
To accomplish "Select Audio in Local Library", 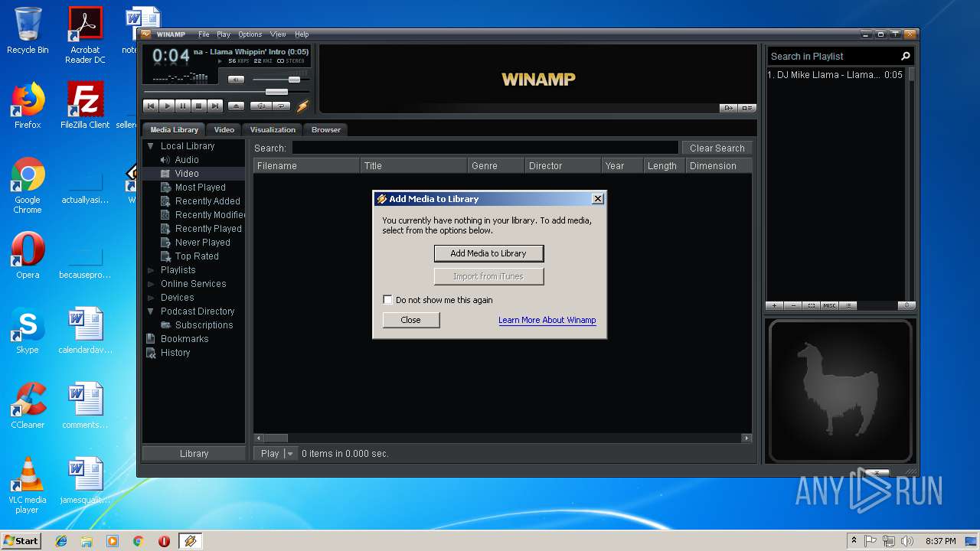I will 187,160.
